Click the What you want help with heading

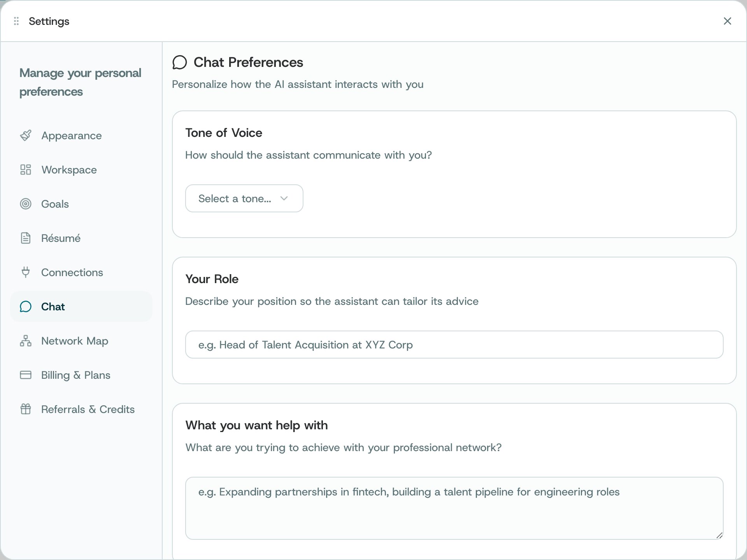[256, 425]
